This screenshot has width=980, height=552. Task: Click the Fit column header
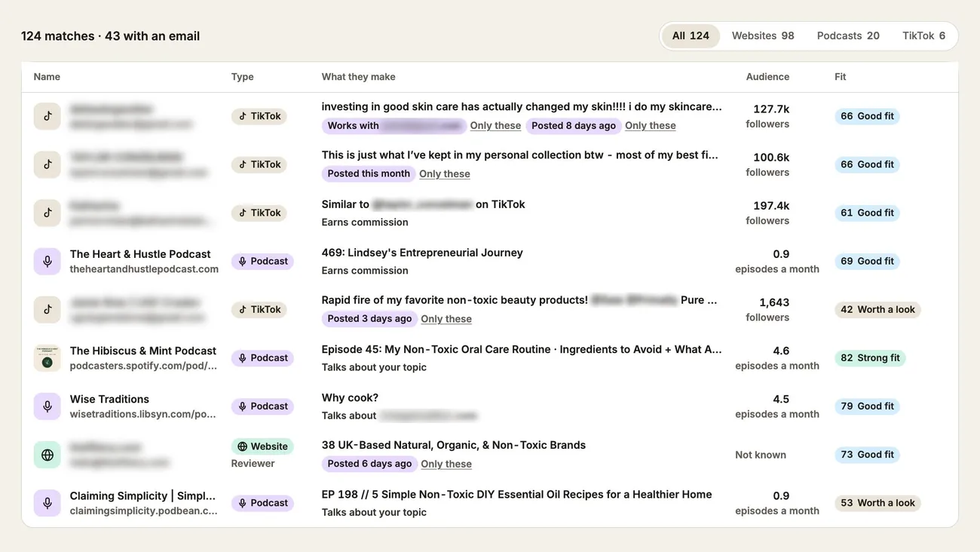click(x=841, y=77)
